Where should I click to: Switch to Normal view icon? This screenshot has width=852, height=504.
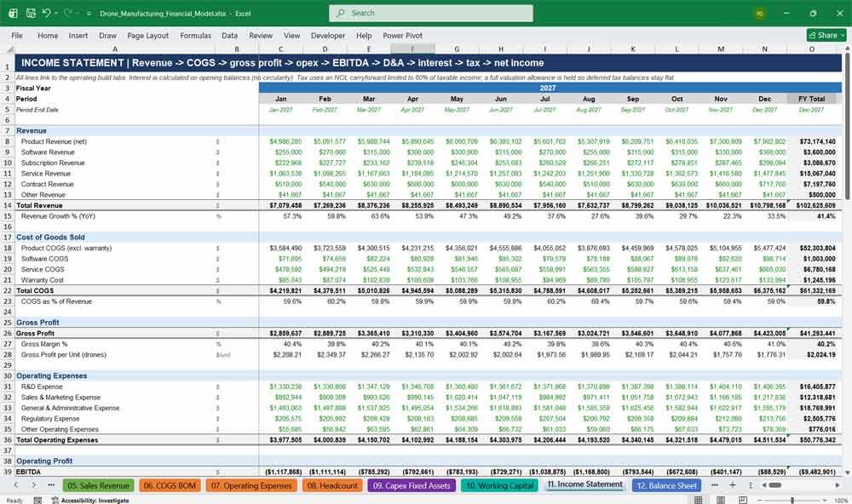699,501
